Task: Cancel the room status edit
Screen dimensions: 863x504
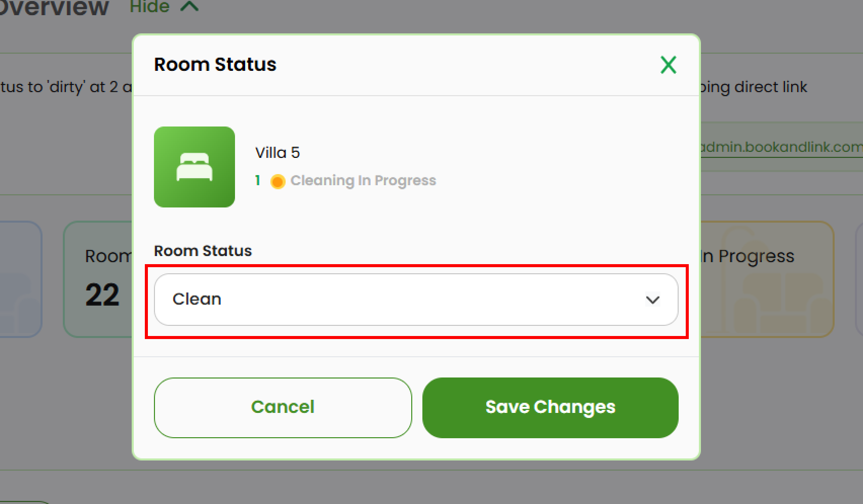Action: tap(283, 407)
